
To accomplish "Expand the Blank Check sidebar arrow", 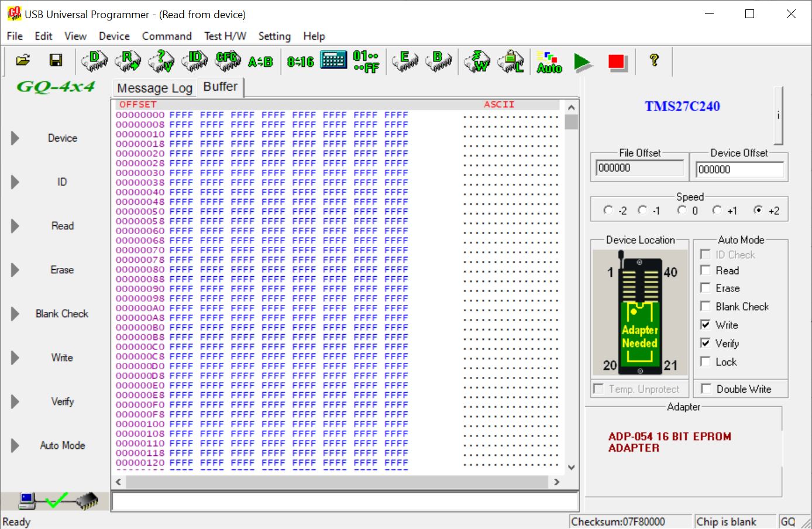I will point(15,314).
